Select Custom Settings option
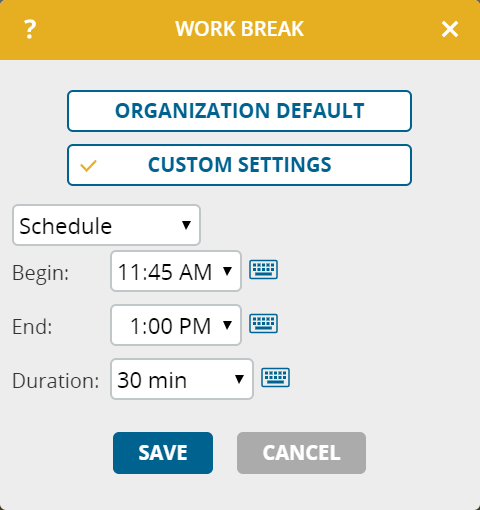The width and height of the screenshot is (480, 510). coord(239,165)
